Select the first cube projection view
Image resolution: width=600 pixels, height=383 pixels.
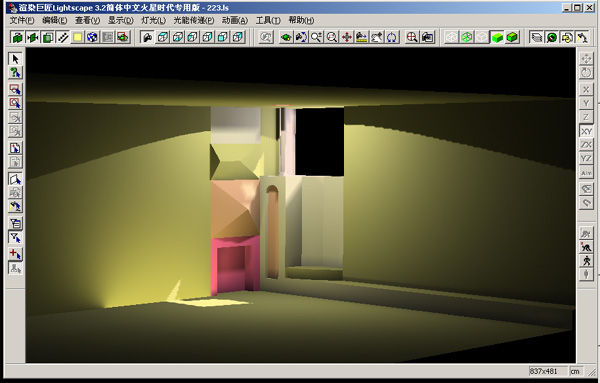coord(162,37)
